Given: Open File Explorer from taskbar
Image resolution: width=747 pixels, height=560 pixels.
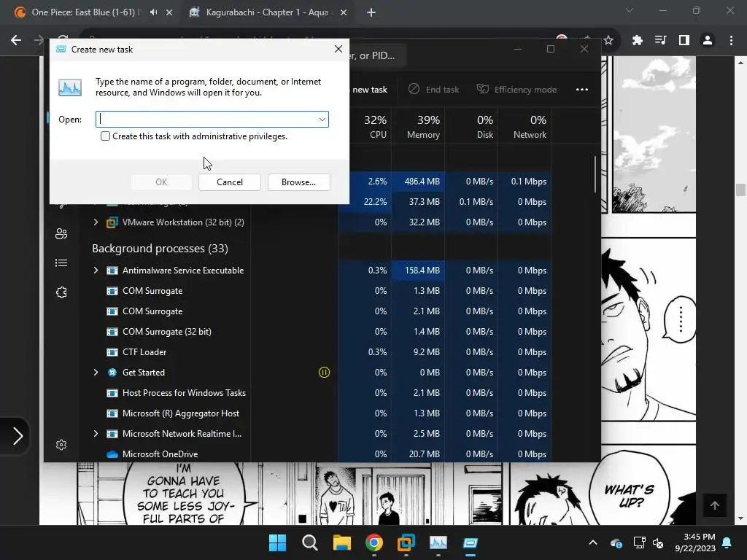Looking at the screenshot, I should pos(342,542).
